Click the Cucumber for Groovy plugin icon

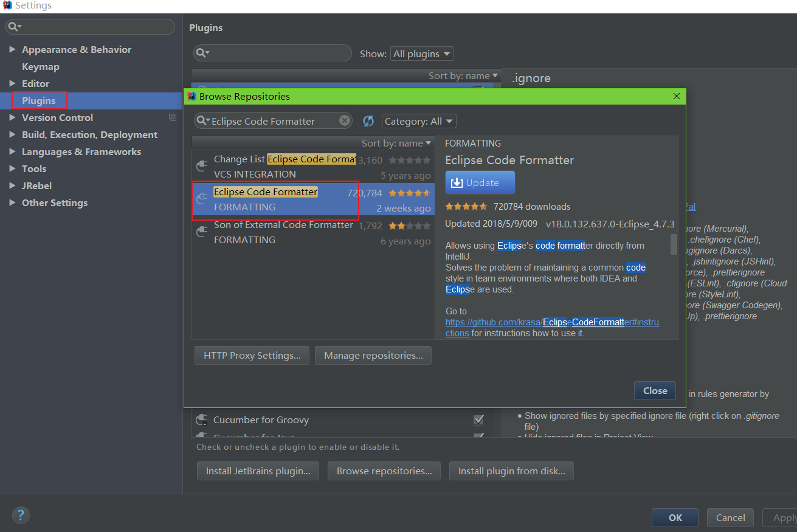coord(202,420)
